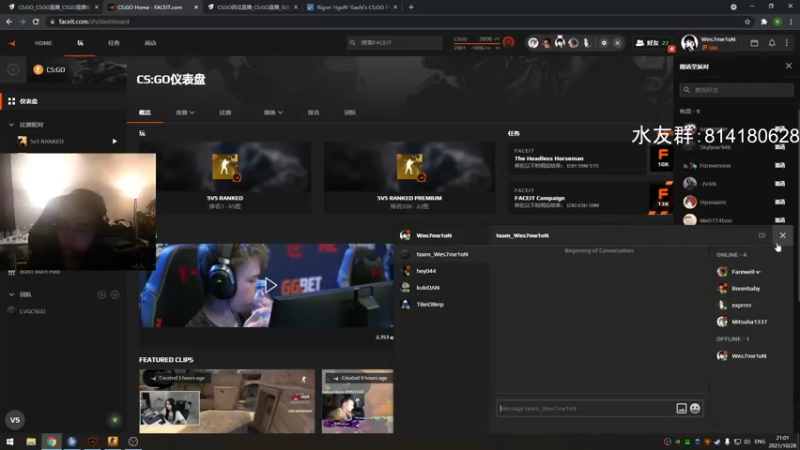Image resolution: width=800 pixels, height=450 pixels.
Task: Expand the 媒体 media dropdown tab
Action: 273,112
